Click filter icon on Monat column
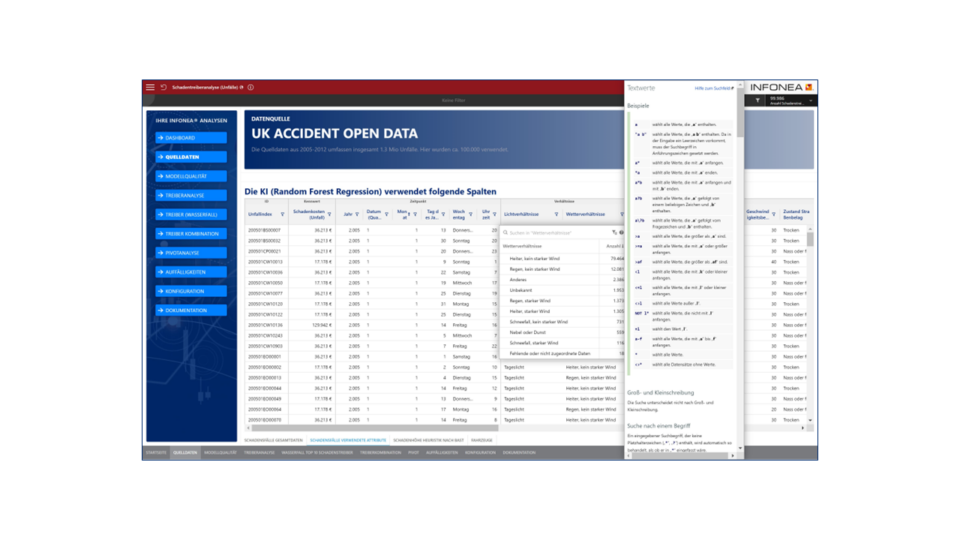Viewport: 960px width, 540px height. pyautogui.click(x=415, y=214)
